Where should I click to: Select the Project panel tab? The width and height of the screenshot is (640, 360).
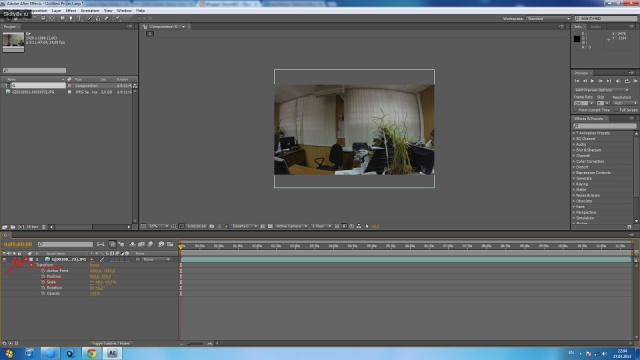[10, 27]
